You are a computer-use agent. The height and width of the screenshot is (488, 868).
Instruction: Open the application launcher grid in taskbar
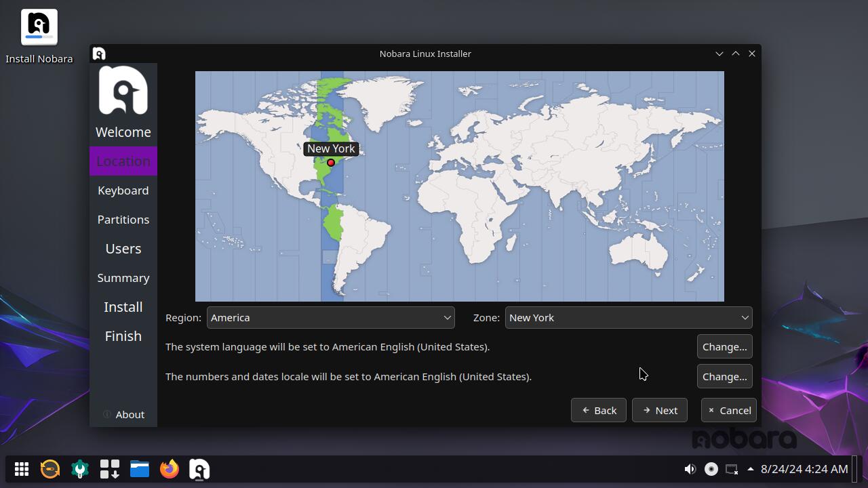pyautogui.click(x=22, y=469)
